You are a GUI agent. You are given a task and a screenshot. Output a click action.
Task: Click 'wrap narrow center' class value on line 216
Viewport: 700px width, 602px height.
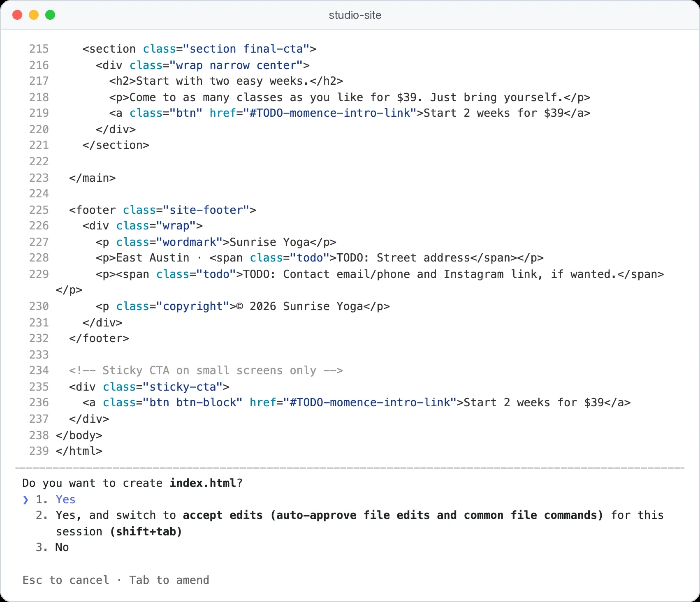tap(236, 65)
